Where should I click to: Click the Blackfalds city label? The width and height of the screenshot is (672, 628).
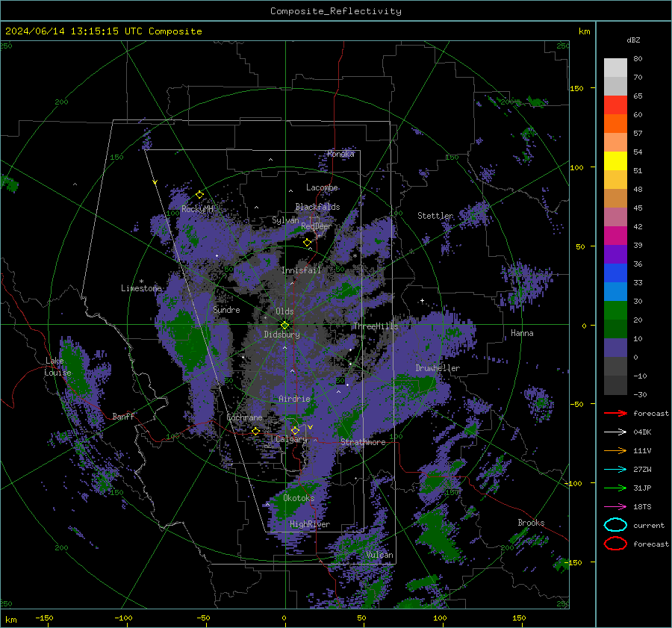pos(317,207)
